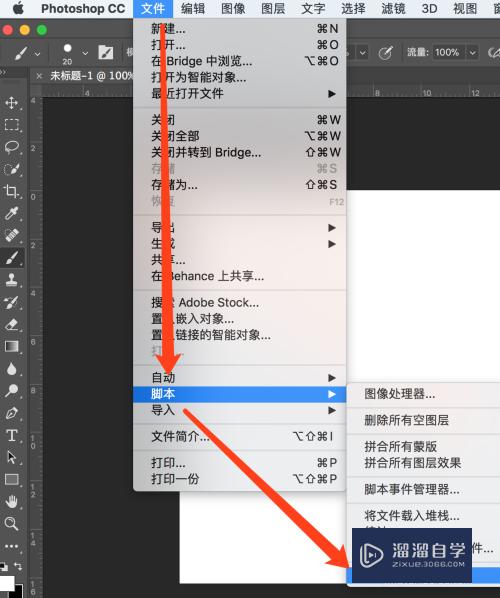Select the Rectangle shape tool
500x598 pixels.
coord(11,479)
